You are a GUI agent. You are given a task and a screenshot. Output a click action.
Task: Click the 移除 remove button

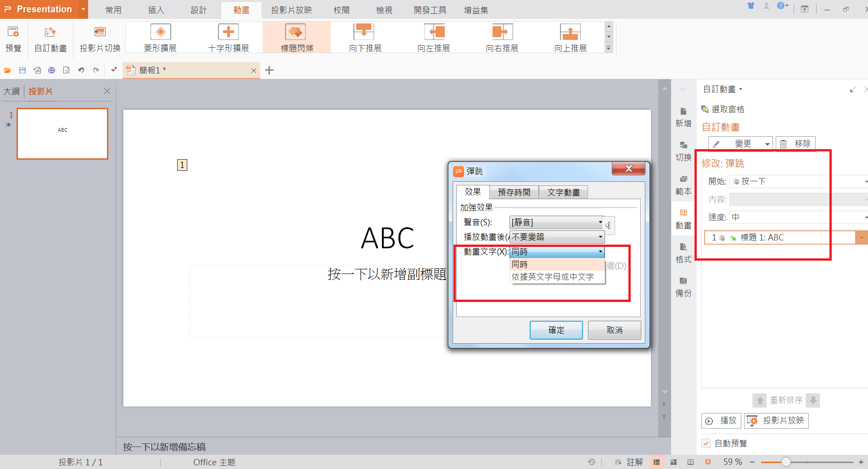[x=796, y=144]
